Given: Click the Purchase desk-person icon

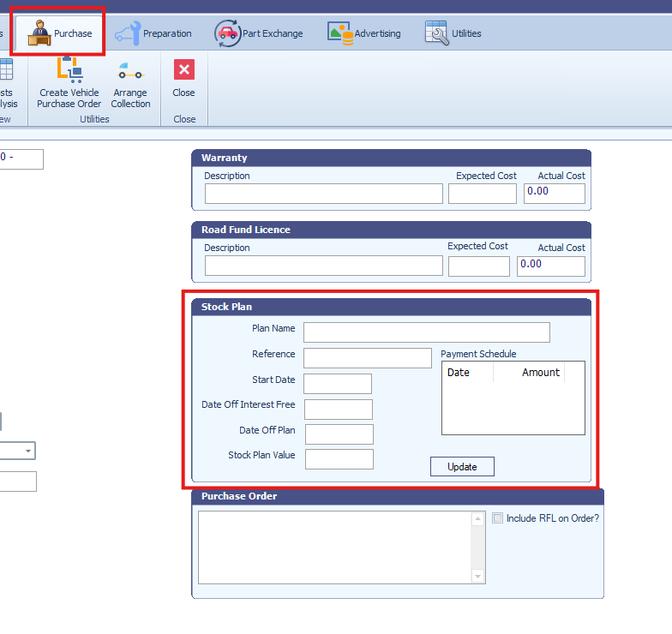Looking at the screenshot, I should tap(39, 33).
